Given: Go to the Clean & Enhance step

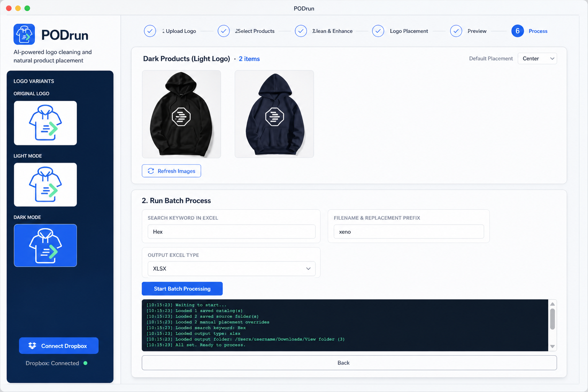Looking at the screenshot, I should (x=332, y=31).
